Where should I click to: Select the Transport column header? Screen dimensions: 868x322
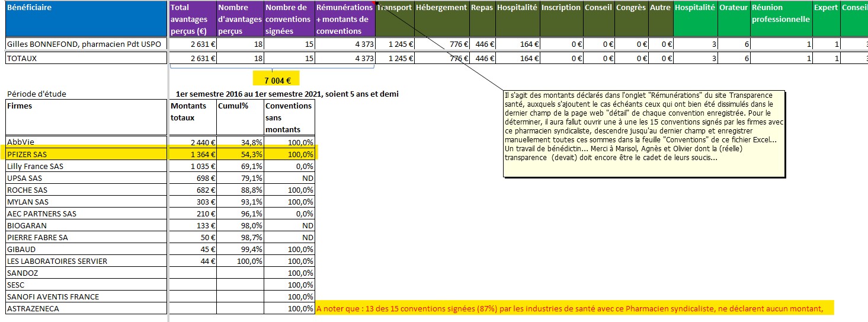pyautogui.click(x=395, y=19)
